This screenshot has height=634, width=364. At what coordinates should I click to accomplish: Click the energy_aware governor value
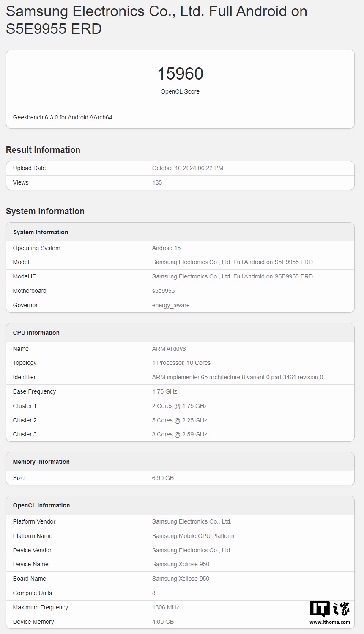(171, 305)
